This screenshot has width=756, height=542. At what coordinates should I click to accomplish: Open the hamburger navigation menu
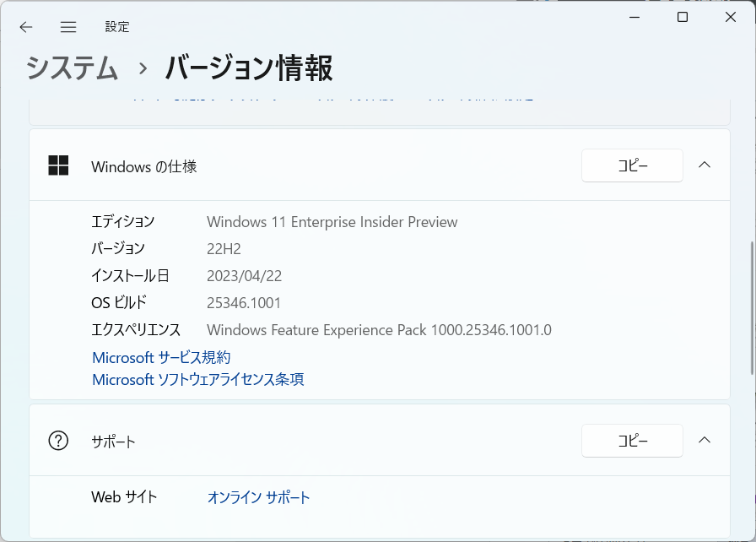point(68,27)
